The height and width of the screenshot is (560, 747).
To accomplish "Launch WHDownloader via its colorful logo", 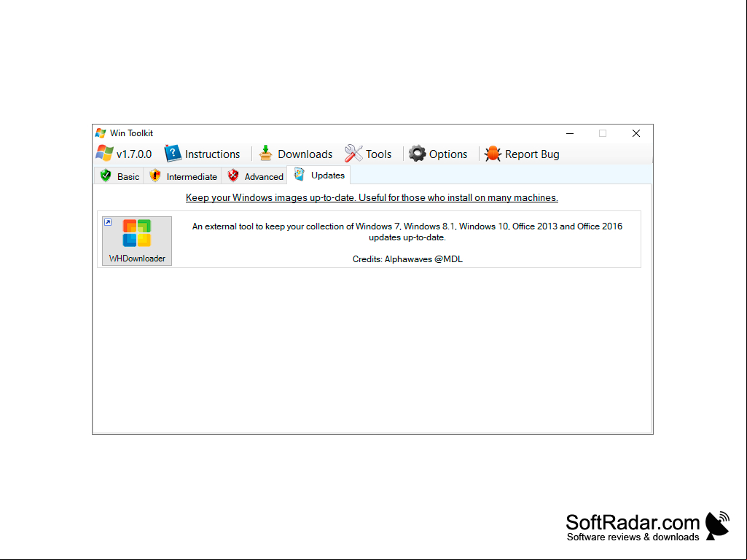I will 137,233.
